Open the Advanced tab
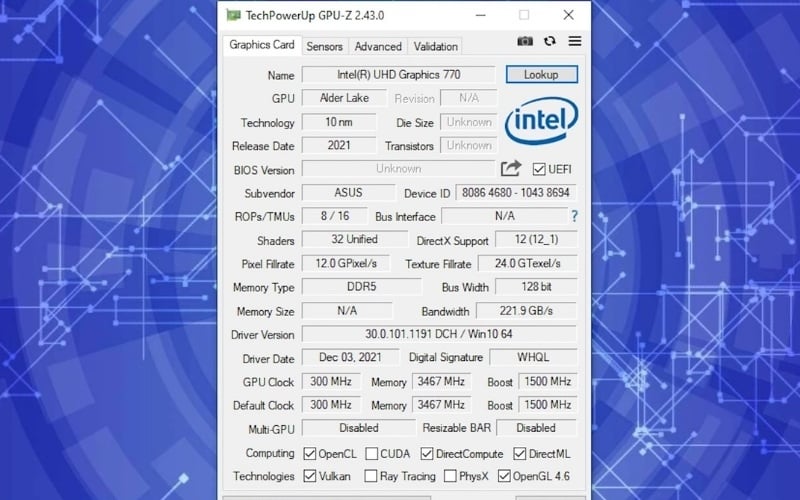Screen dimensions: 800x500 (378, 46)
